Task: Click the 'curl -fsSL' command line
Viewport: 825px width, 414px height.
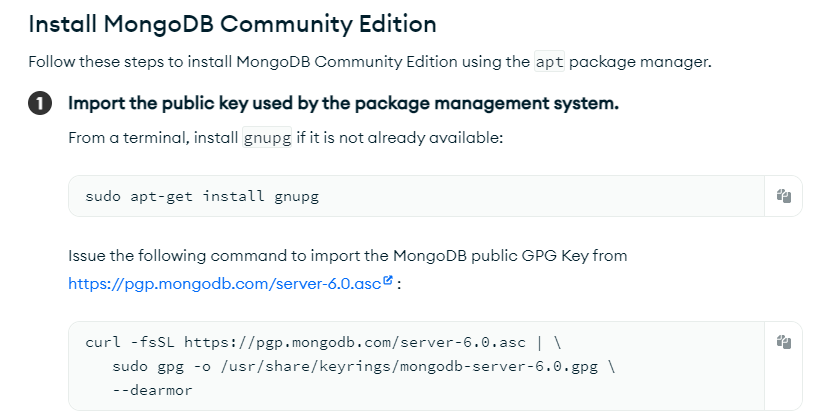Action: coord(323,342)
